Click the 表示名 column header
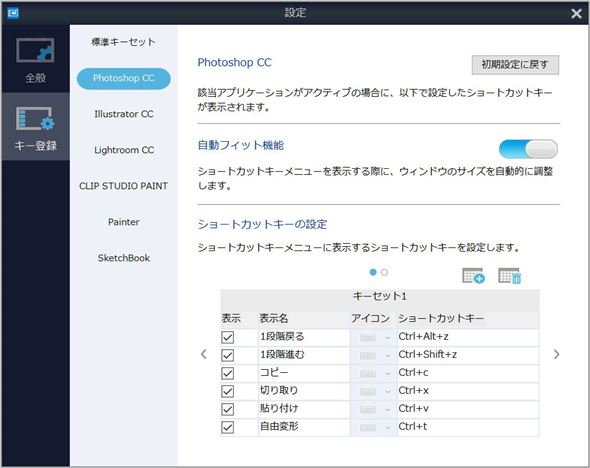Image resolution: width=590 pixels, height=468 pixels. [x=274, y=319]
